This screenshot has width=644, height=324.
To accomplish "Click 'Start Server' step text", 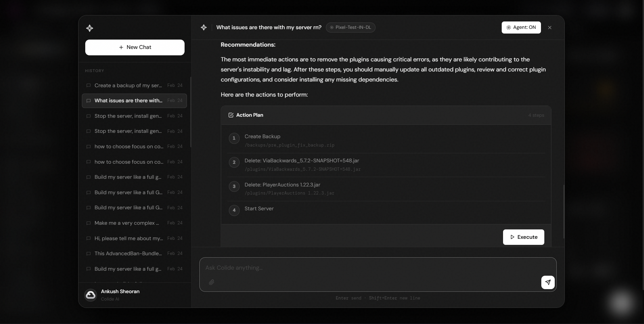I will [259, 209].
